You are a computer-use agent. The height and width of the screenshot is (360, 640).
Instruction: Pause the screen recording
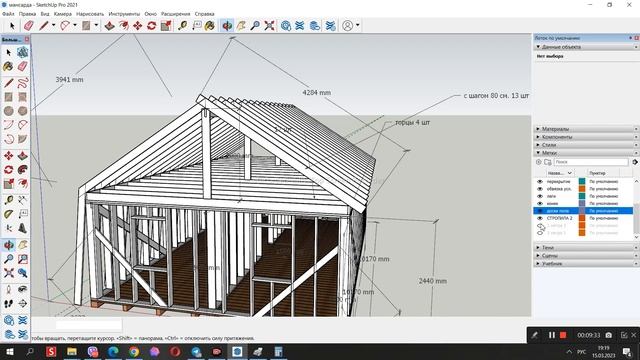click(x=552, y=335)
